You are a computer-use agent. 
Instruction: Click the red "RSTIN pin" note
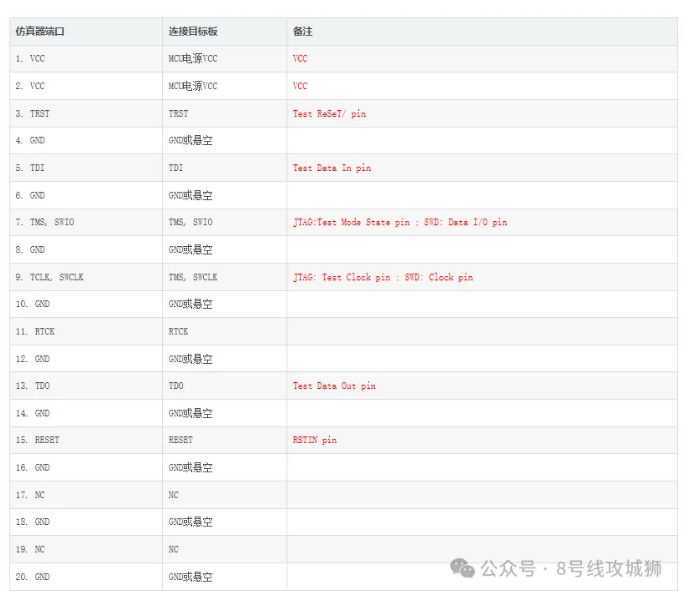(x=314, y=440)
